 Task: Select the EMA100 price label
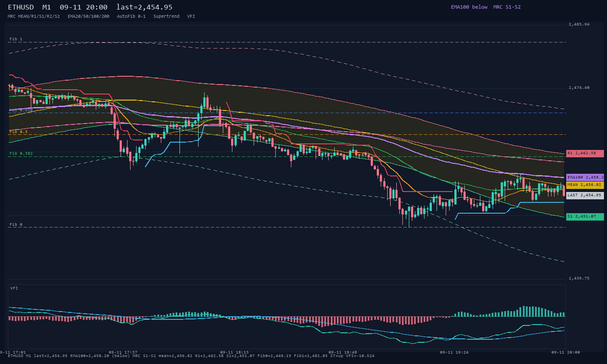tap(585, 177)
